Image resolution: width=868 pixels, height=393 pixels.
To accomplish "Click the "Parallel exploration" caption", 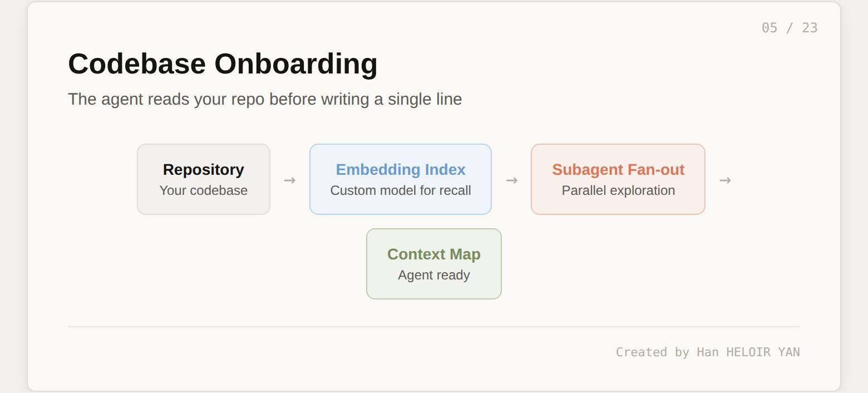I will 618,190.
